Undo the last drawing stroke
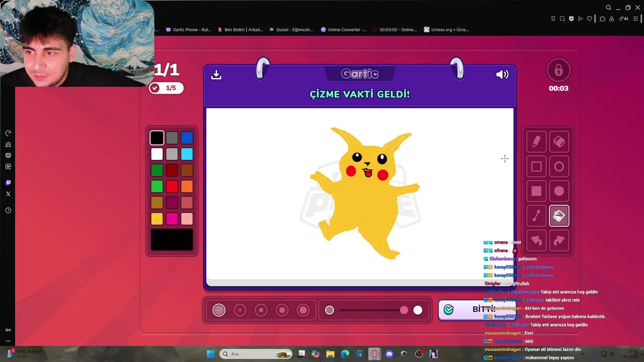Viewport: 644px width, 362px height. (x=536, y=241)
